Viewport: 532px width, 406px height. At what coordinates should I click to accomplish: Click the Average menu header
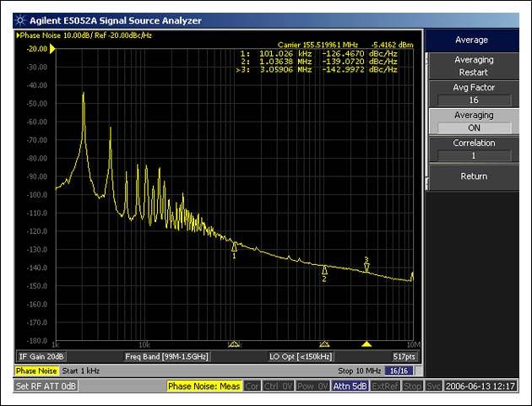[471, 40]
